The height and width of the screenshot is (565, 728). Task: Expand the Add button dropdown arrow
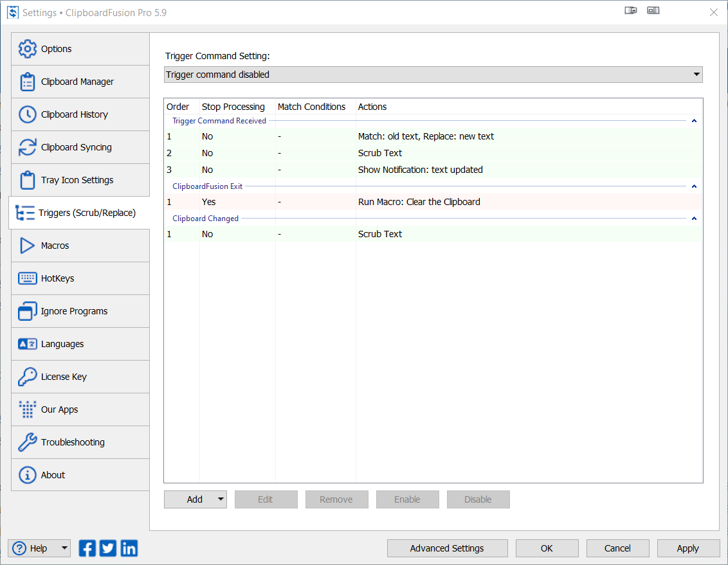[x=219, y=499]
